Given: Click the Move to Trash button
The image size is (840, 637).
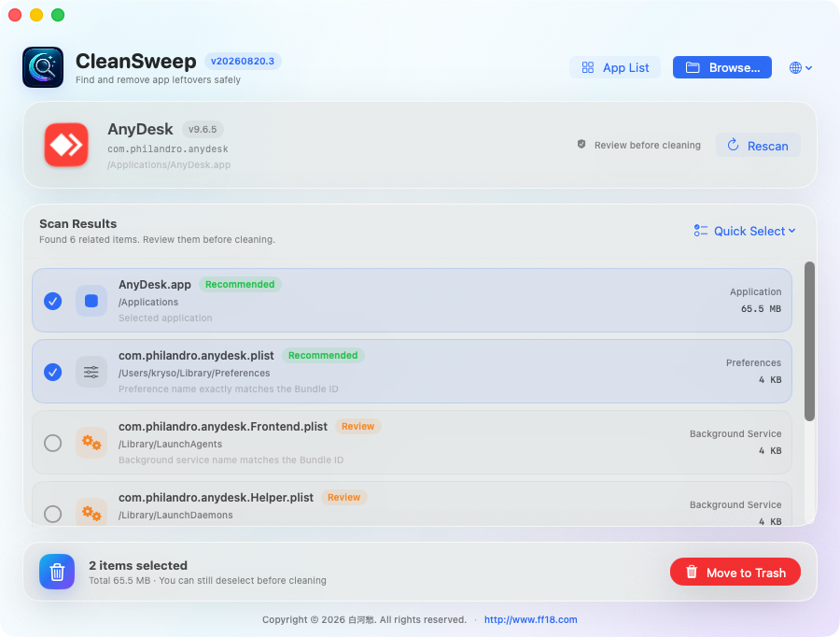Looking at the screenshot, I should point(735,573).
